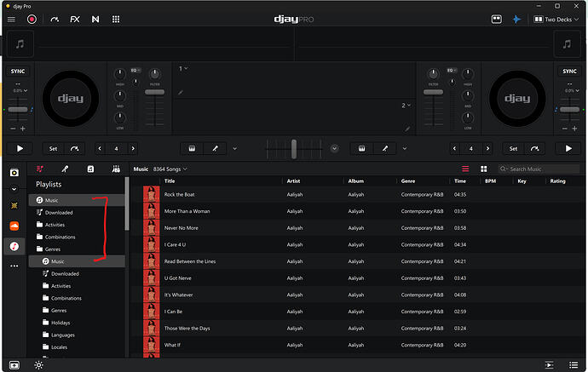This screenshot has height=372, width=588.
Task: Open right deck pads keyboard icon
Action: (x=361, y=149)
